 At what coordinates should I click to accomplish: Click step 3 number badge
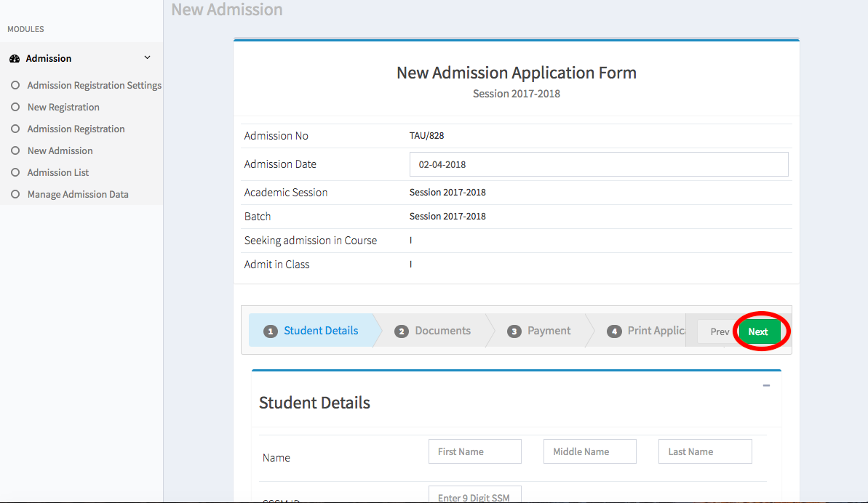[514, 331]
